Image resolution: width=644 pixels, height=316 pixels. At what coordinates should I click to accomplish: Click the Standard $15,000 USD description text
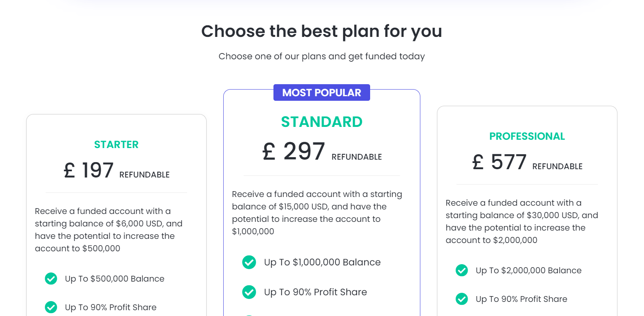(317, 213)
